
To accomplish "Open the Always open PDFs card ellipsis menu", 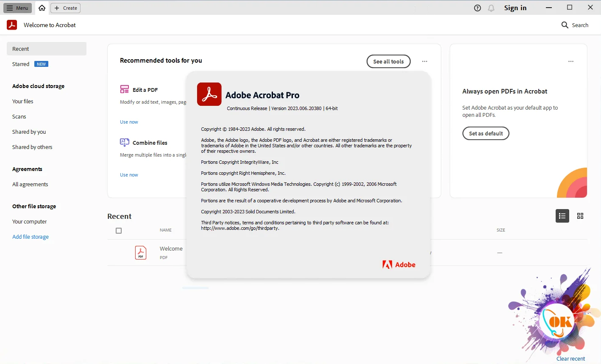I will [570, 61].
